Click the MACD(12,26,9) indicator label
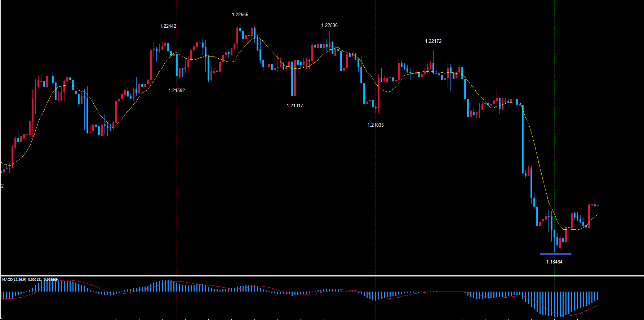644x320 pixels. coord(30,280)
